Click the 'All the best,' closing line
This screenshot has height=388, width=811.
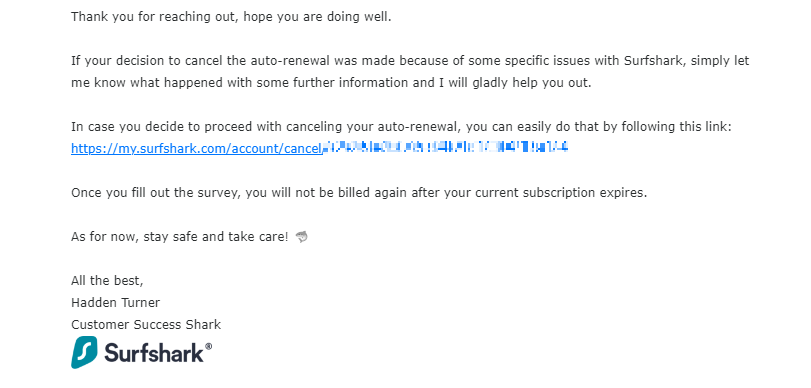tap(107, 281)
